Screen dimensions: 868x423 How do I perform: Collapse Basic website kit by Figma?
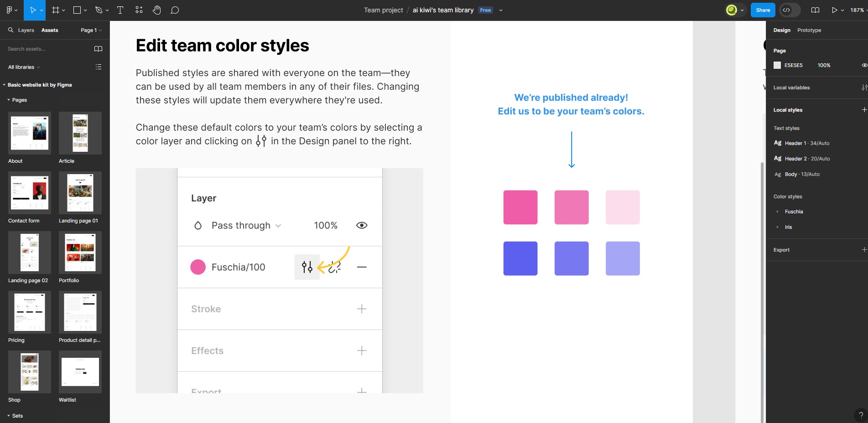4,85
